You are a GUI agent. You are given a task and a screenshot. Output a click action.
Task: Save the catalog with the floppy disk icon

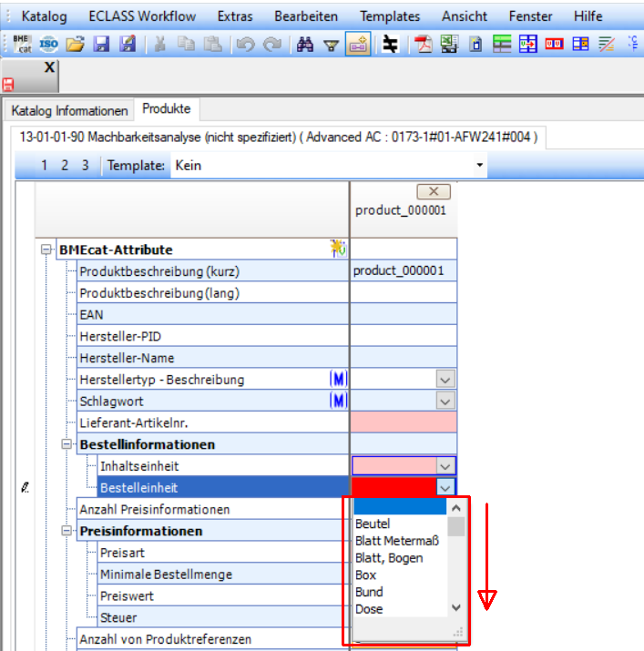point(101,44)
